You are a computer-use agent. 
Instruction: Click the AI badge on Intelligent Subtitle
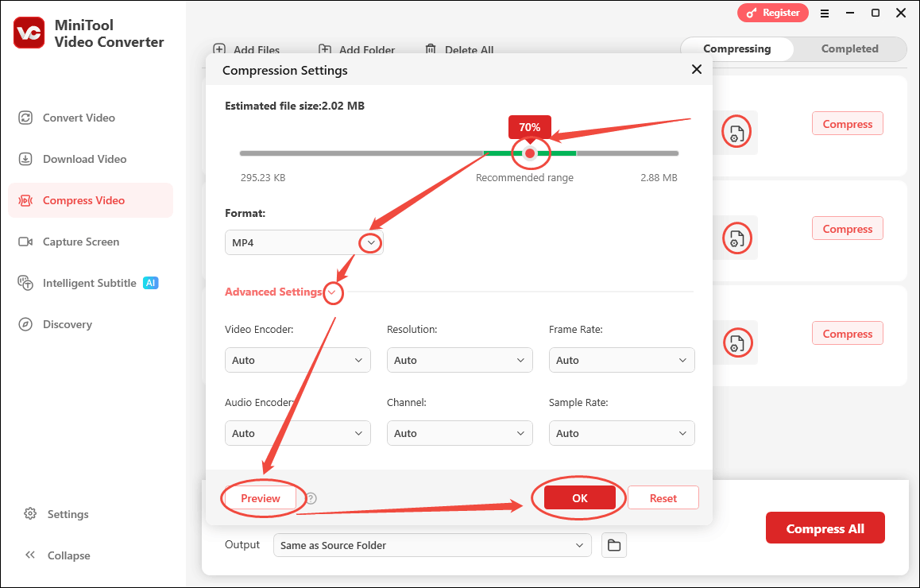[151, 283]
